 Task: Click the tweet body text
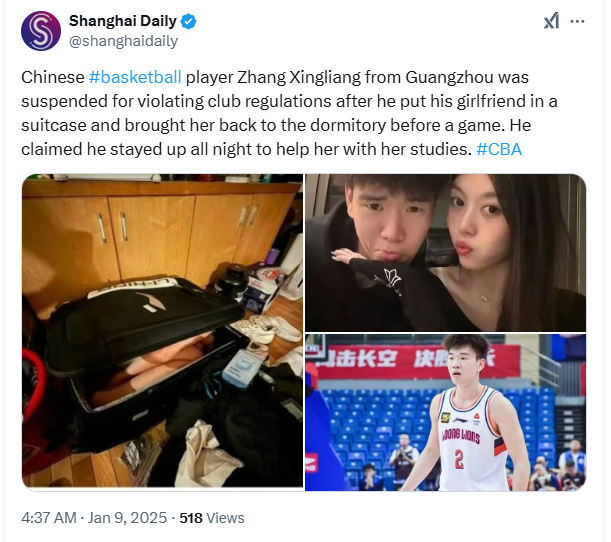coord(289,113)
